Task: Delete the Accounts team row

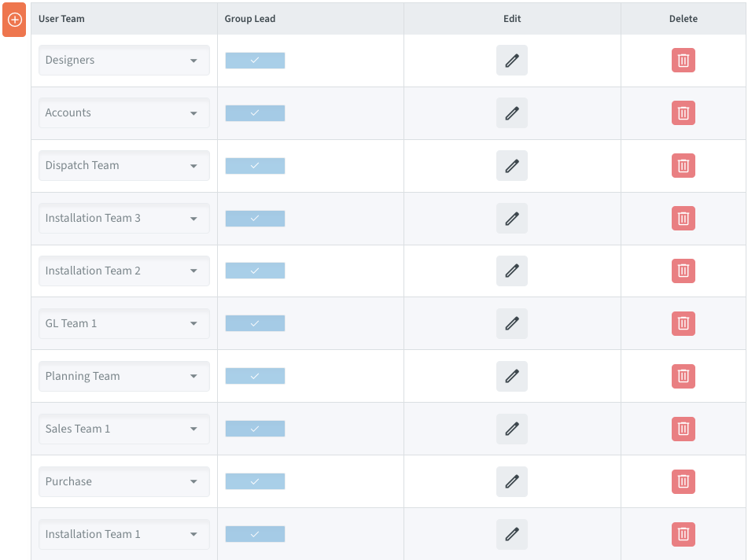Action: [684, 113]
